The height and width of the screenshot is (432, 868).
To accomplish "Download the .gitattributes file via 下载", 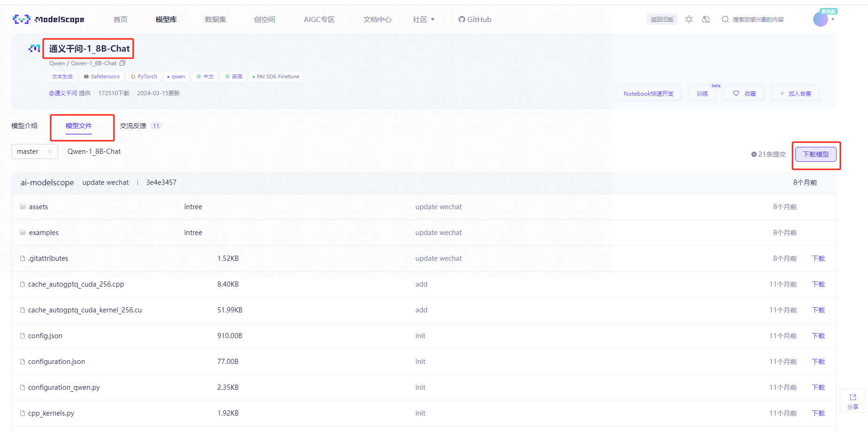I will (818, 258).
